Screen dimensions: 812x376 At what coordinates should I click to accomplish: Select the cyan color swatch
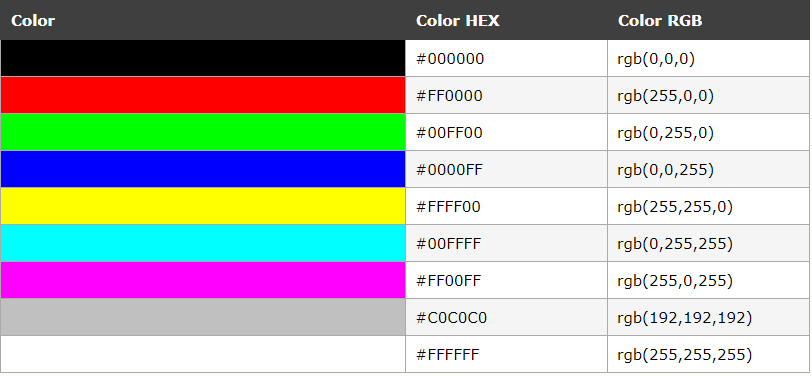[203, 243]
